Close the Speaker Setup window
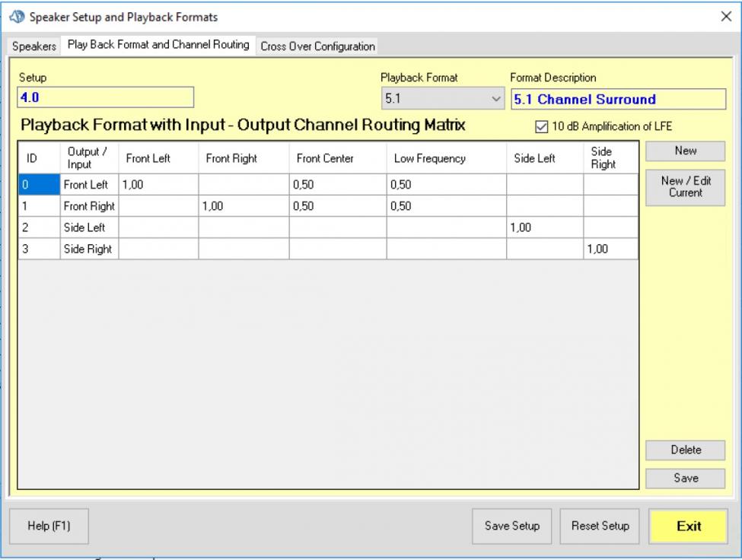 click(725, 17)
